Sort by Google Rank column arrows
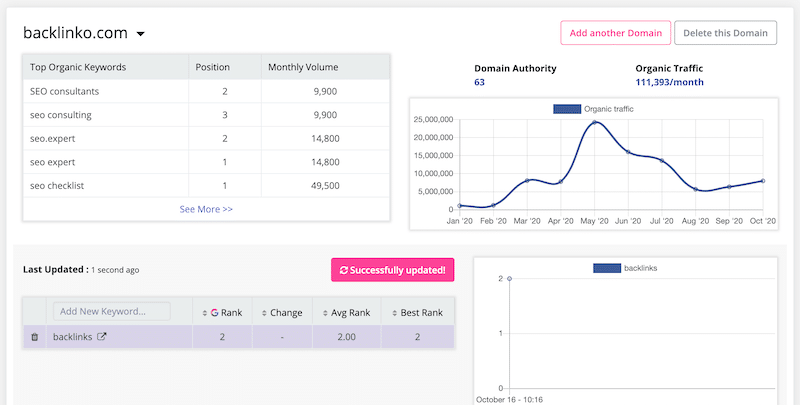 tap(205, 313)
